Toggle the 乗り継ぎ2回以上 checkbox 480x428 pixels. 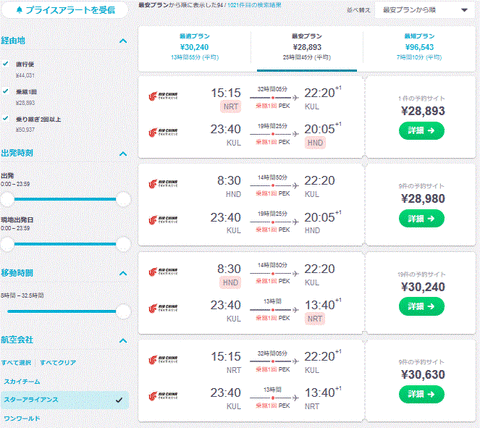click(x=6, y=118)
